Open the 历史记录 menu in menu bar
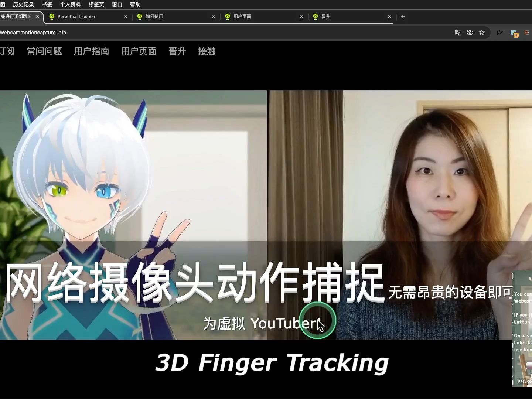 (23, 4)
